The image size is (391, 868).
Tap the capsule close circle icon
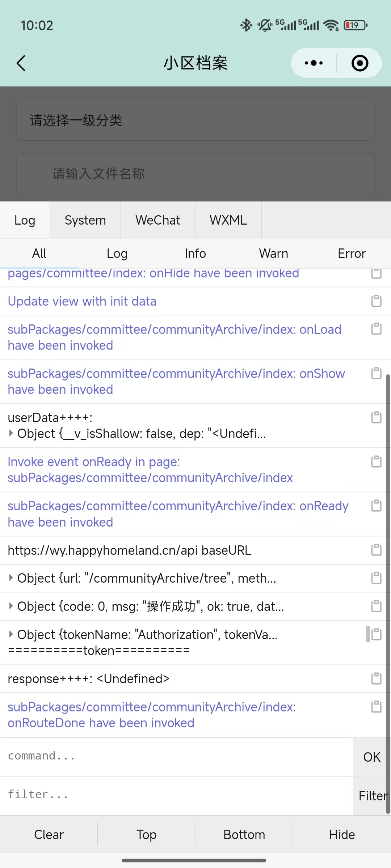pyautogui.click(x=360, y=63)
